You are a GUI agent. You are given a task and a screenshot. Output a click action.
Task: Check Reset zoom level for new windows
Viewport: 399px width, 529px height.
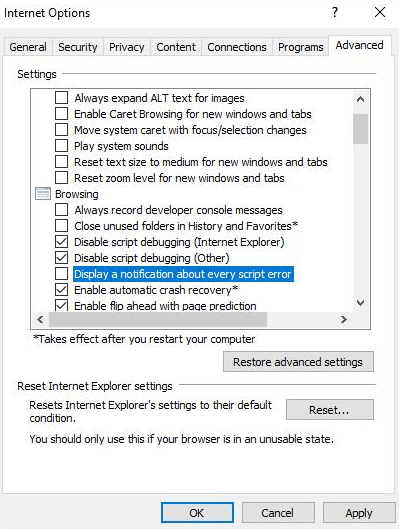(x=61, y=178)
